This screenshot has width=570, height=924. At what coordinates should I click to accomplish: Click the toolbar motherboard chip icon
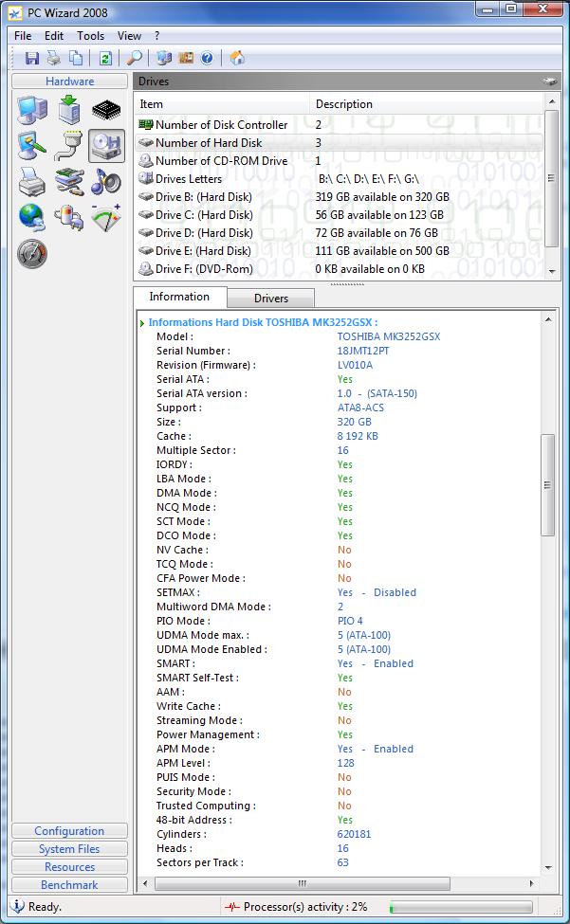click(x=186, y=58)
